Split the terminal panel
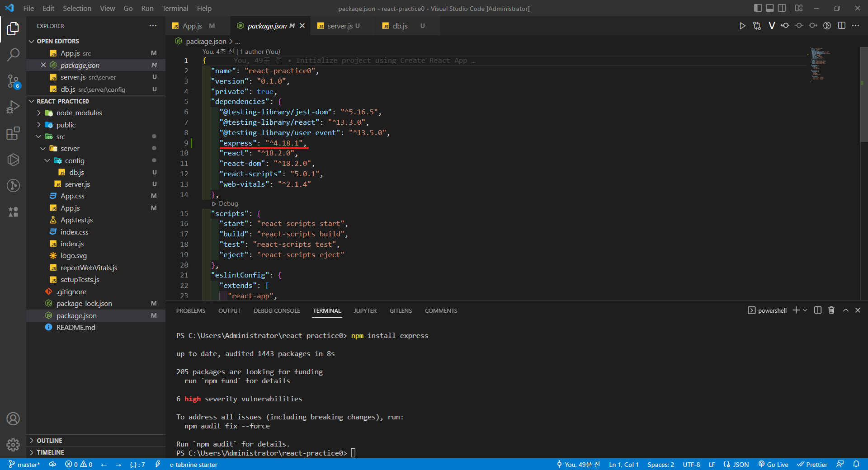 [818, 310]
